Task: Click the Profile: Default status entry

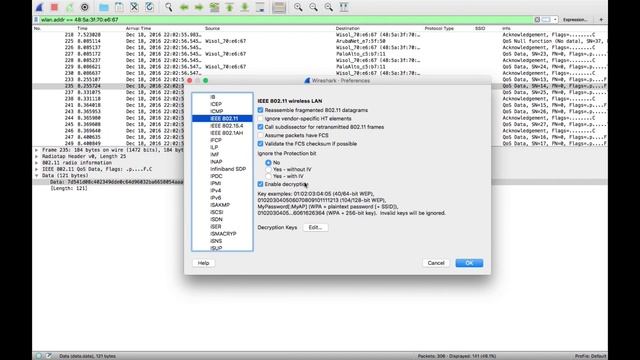Action: tap(590, 356)
